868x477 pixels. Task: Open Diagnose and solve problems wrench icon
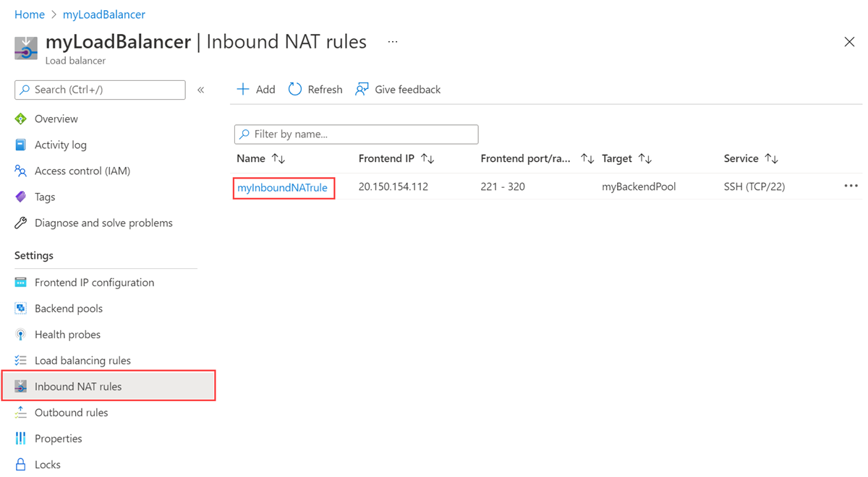(20, 223)
